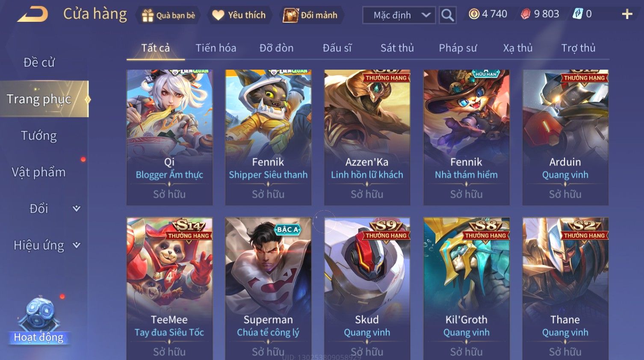Tap the red gem currency icon

[526, 14]
